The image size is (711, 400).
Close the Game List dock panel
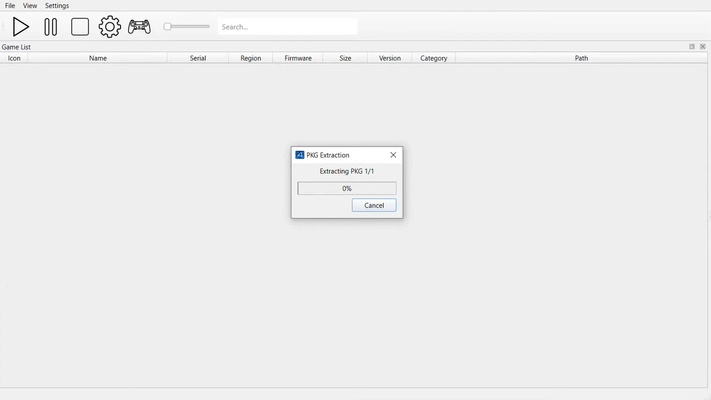[702, 46]
